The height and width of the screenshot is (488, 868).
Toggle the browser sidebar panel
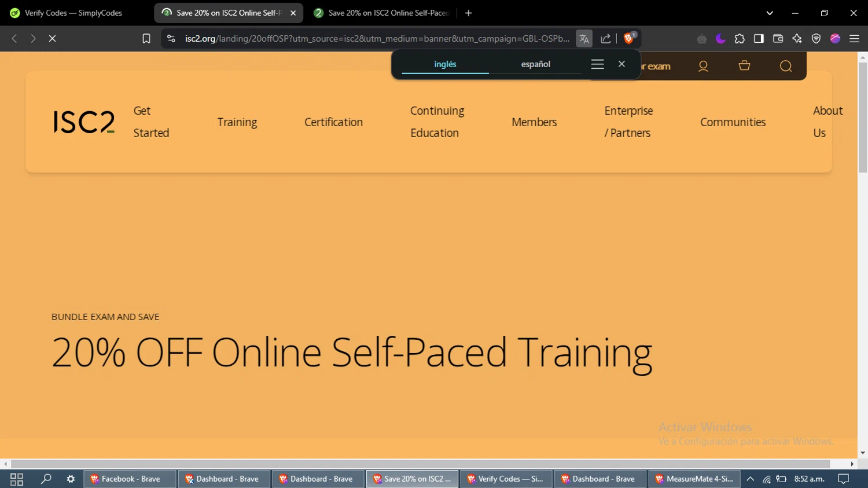click(759, 39)
